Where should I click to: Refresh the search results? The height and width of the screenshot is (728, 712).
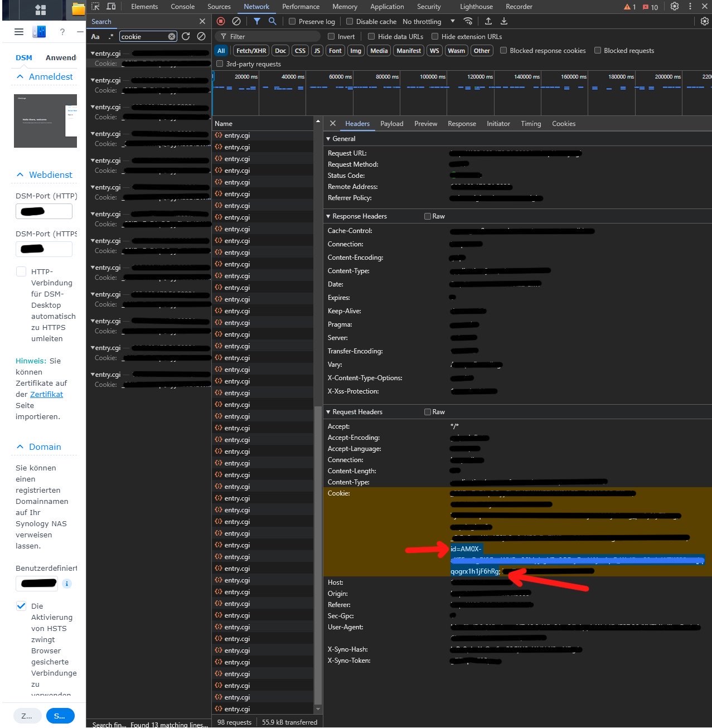point(186,36)
